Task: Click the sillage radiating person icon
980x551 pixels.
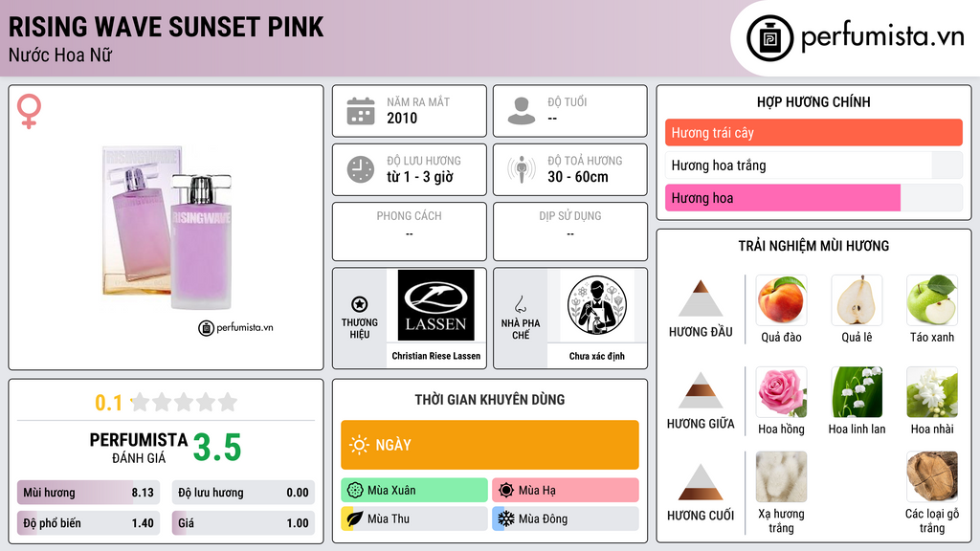Action: pos(522,169)
